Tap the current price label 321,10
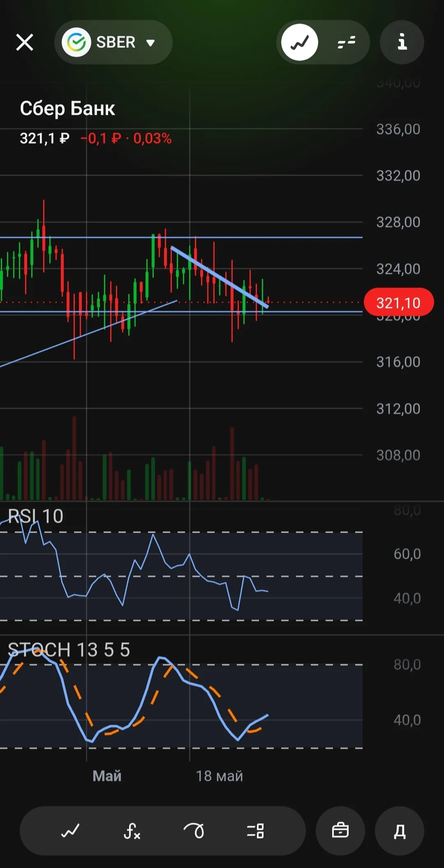Image resolution: width=444 pixels, height=868 pixels. pos(398,303)
